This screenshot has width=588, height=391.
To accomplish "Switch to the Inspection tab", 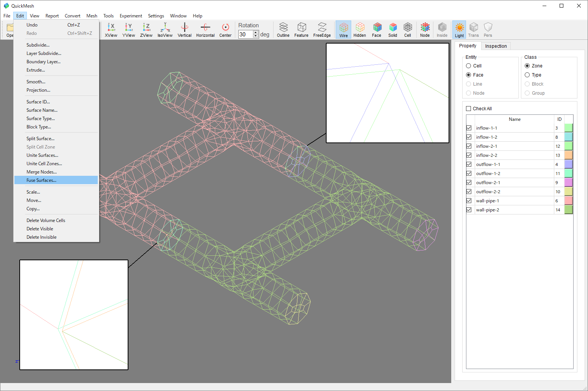I will 496,46.
